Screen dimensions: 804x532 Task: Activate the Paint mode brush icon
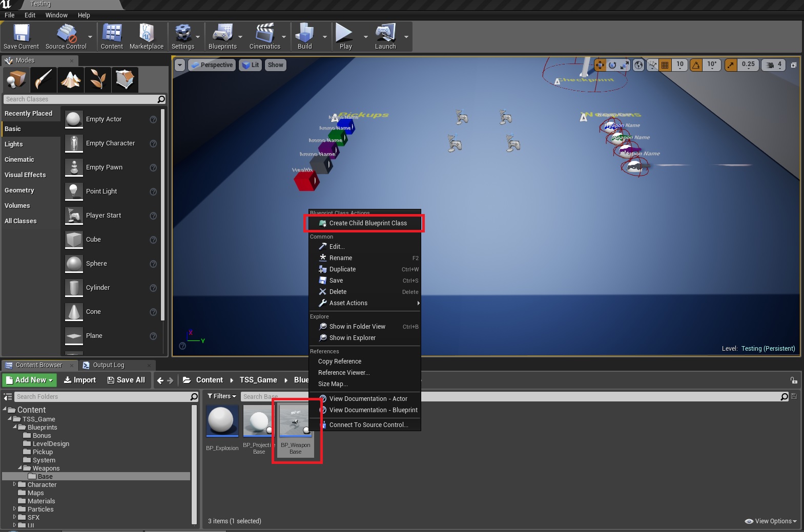44,79
